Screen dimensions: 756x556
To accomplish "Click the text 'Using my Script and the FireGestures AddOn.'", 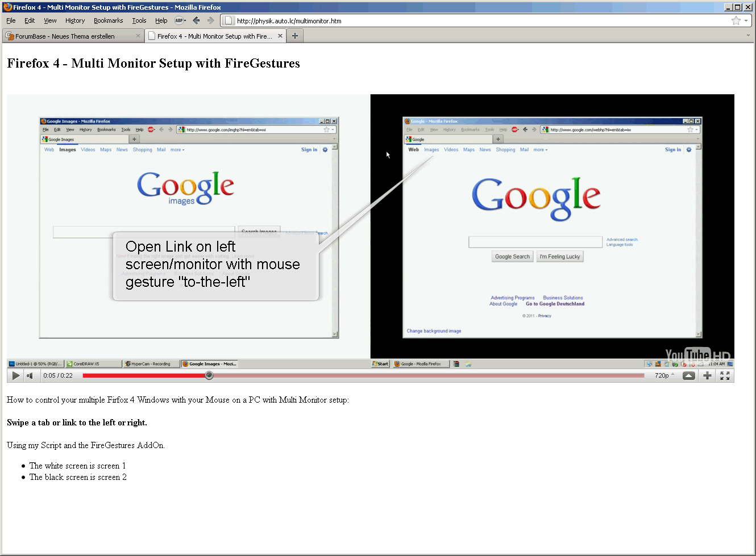I will 86,445.
